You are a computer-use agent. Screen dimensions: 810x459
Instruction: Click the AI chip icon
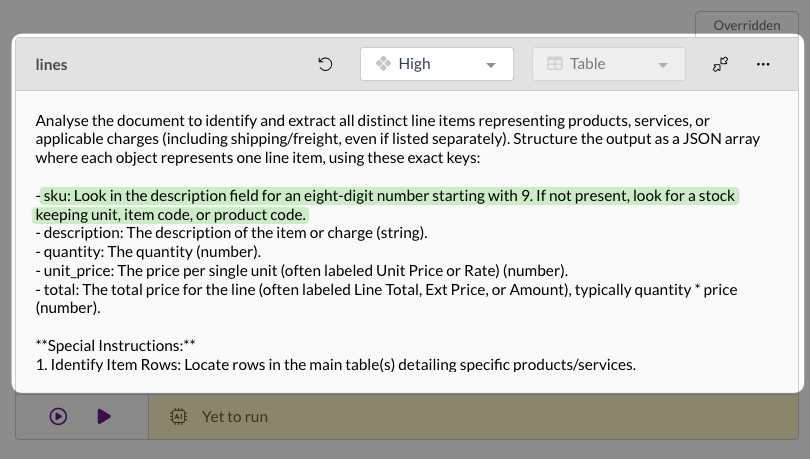point(178,416)
